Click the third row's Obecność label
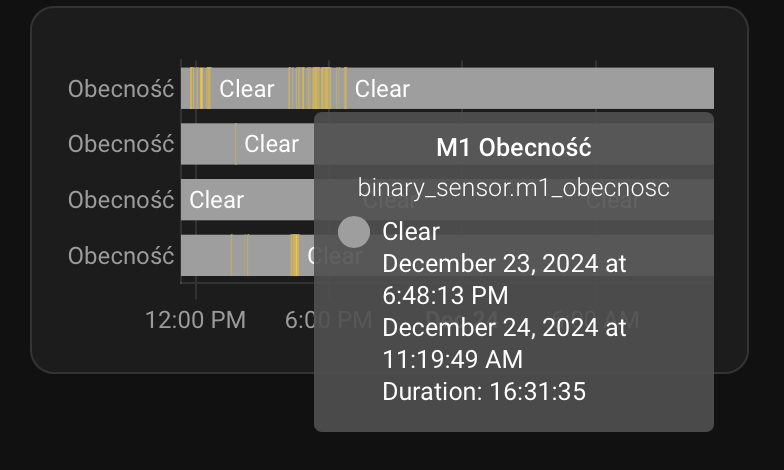The width and height of the screenshot is (784, 470). 121,200
